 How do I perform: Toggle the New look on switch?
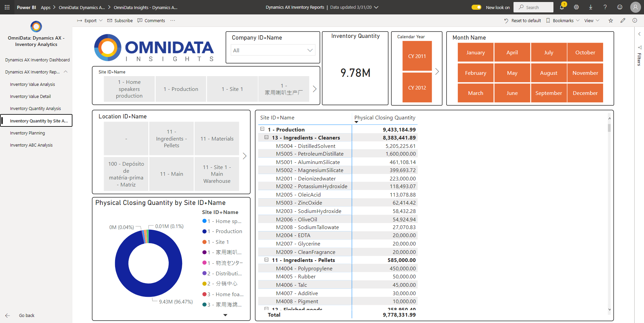pos(476,7)
